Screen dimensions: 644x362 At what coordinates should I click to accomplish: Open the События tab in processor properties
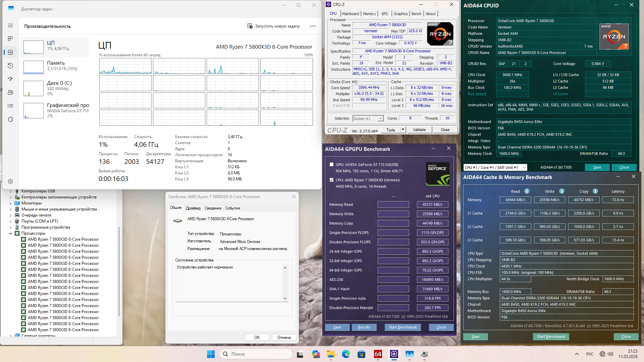pos(232,208)
